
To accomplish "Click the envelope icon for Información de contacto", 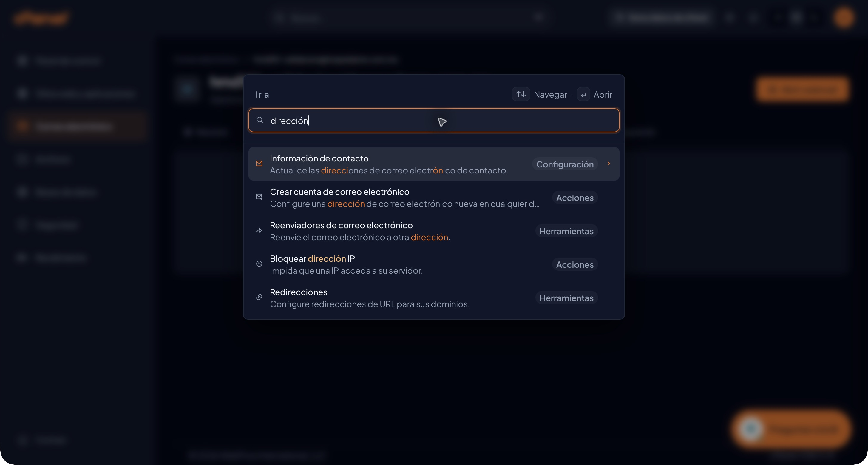I will click(x=259, y=164).
